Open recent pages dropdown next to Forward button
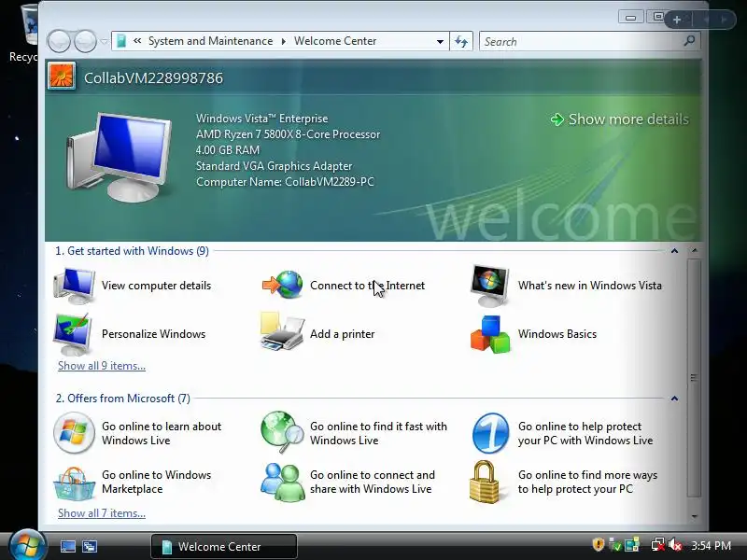Viewport: 747px width, 560px height. pos(105,41)
